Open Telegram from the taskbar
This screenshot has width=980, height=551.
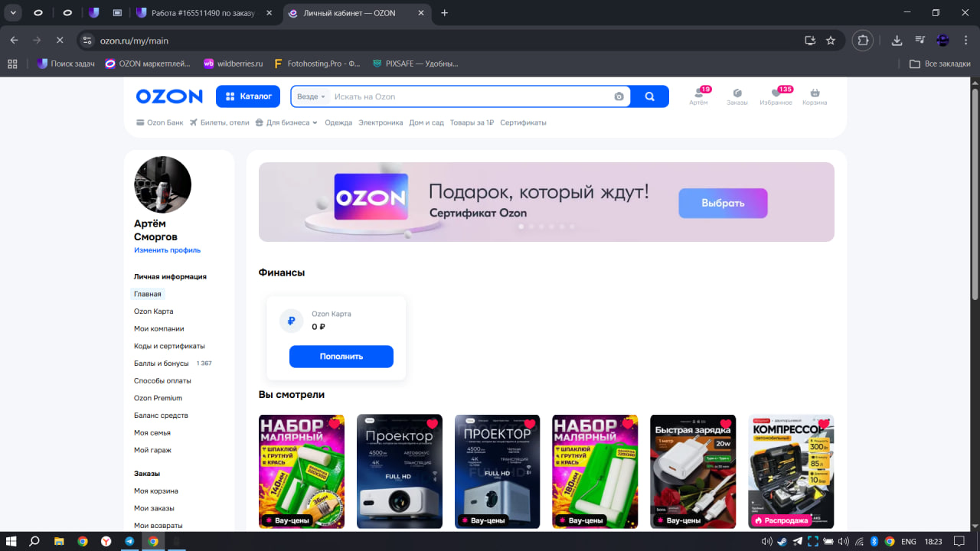click(129, 541)
